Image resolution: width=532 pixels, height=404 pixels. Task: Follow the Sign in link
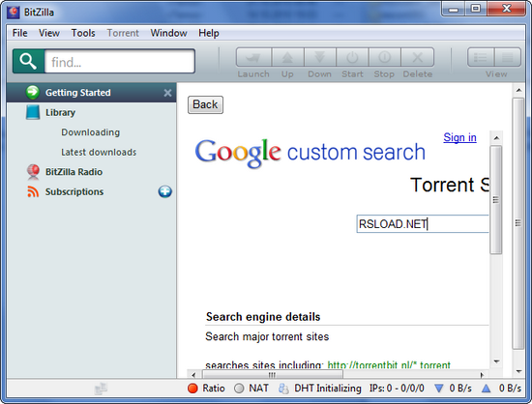[x=459, y=137]
